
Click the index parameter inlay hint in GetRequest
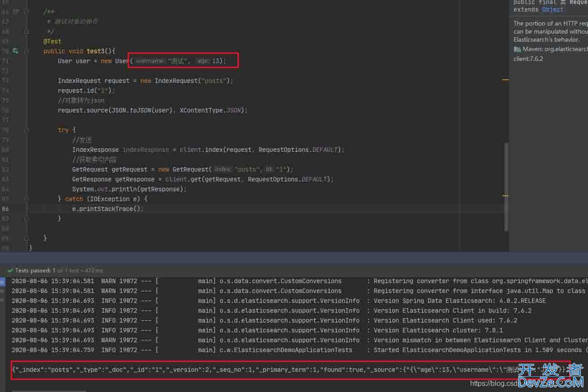(223, 169)
